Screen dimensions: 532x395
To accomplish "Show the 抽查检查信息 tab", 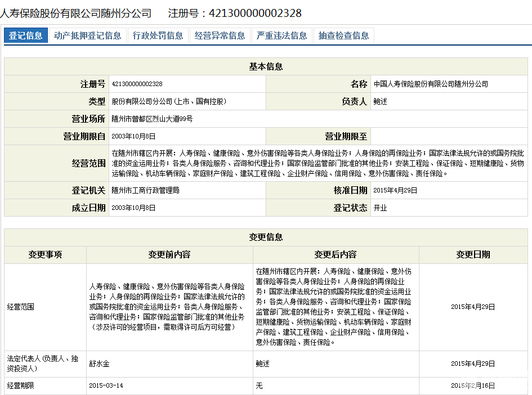I will point(344,35).
